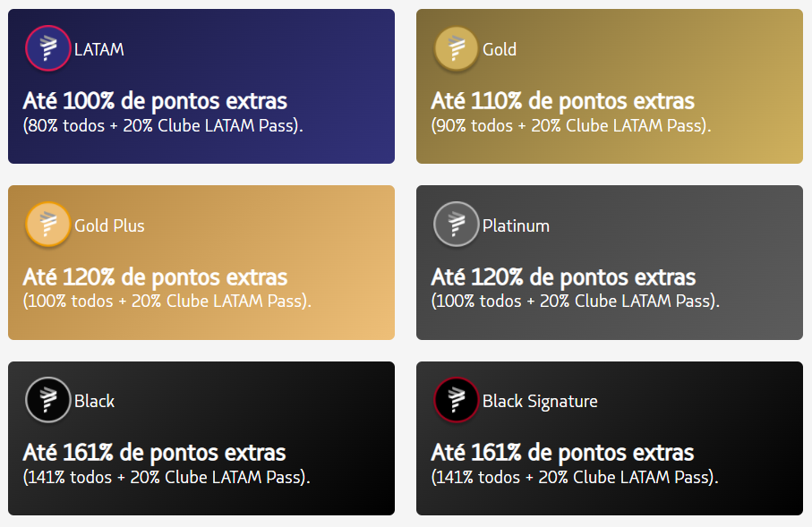Click the Gold Plus badge icon
812x527 pixels.
click(x=47, y=225)
